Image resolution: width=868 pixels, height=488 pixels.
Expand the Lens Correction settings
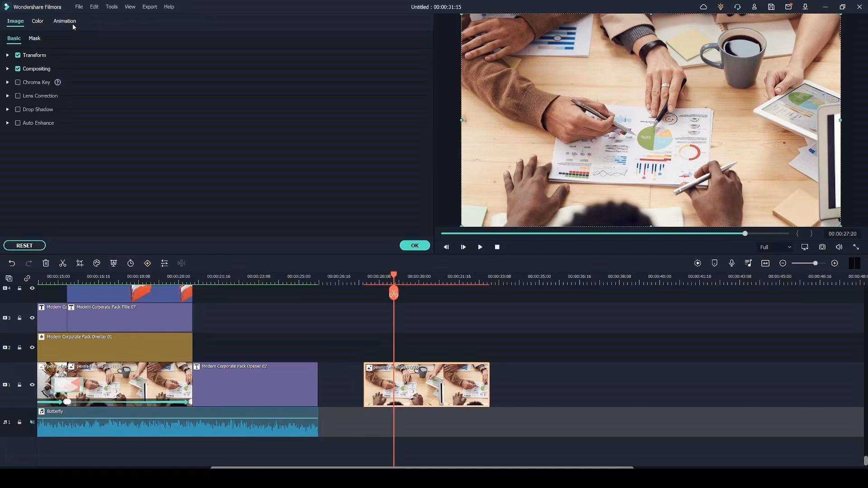point(7,96)
